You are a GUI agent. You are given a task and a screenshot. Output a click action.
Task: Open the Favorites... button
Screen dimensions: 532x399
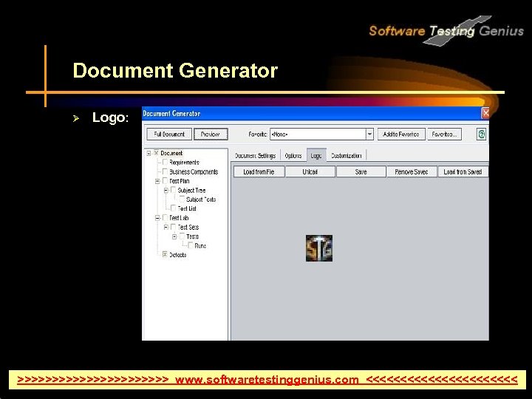pos(444,134)
